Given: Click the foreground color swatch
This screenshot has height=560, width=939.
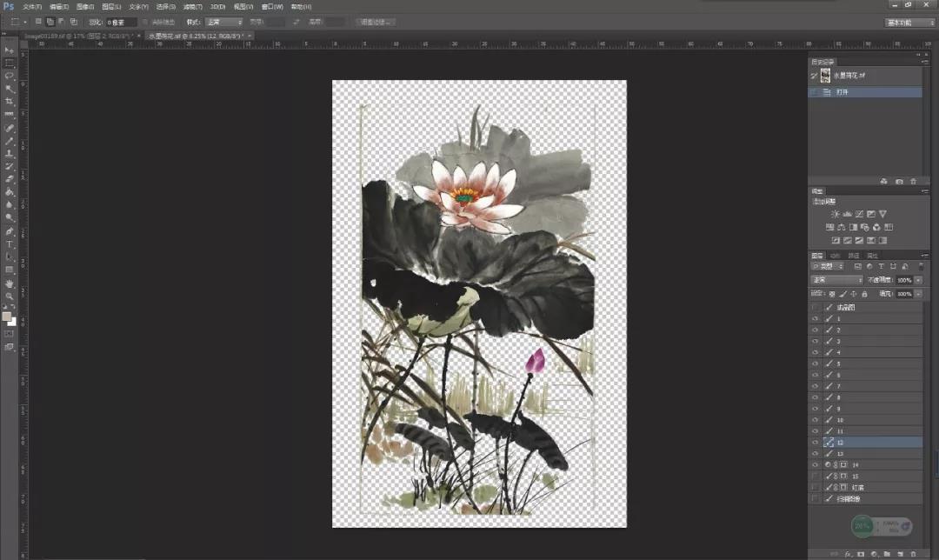Looking at the screenshot, I should (x=7, y=316).
